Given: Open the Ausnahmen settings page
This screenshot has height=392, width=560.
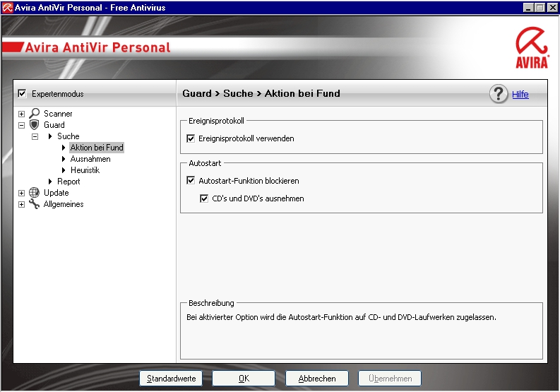Looking at the screenshot, I should click(90, 159).
